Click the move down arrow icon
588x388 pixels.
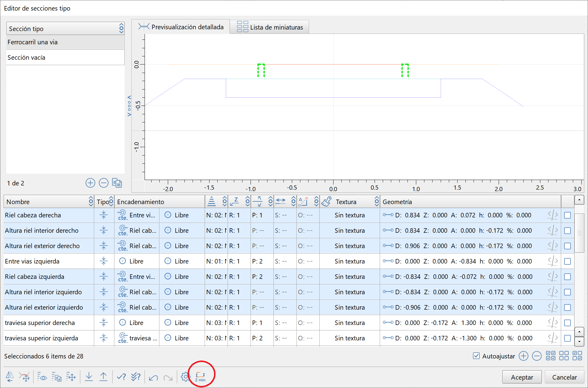tap(89, 377)
